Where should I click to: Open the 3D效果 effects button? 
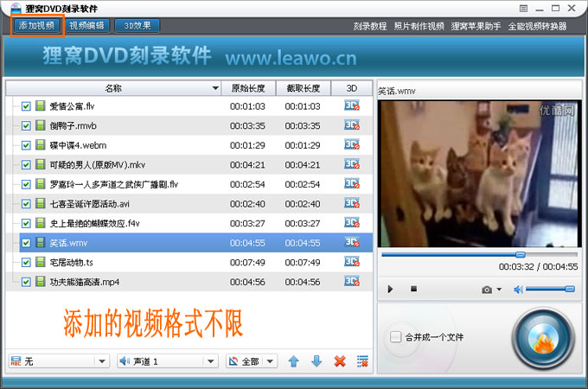pyautogui.click(x=137, y=25)
